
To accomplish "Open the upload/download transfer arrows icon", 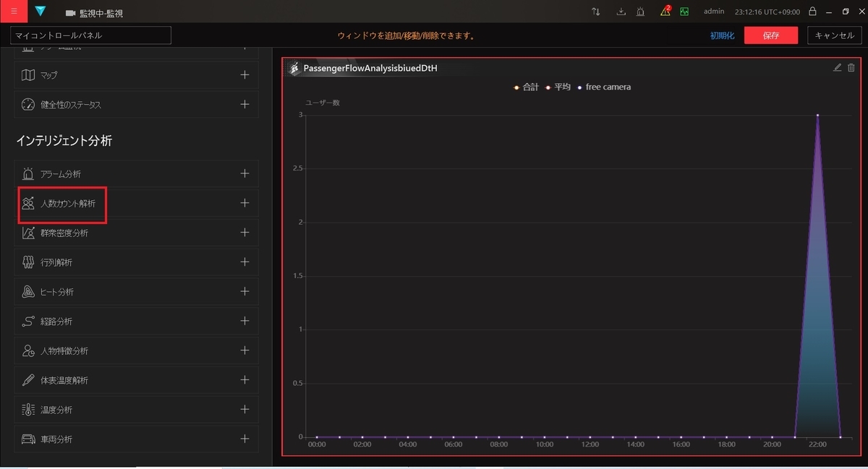I will pos(596,12).
